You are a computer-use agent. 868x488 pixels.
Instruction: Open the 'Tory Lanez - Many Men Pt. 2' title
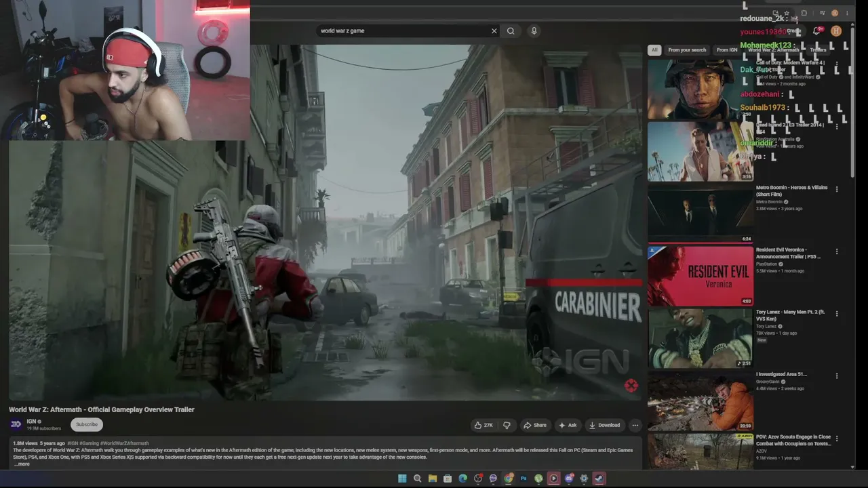click(x=791, y=315)
